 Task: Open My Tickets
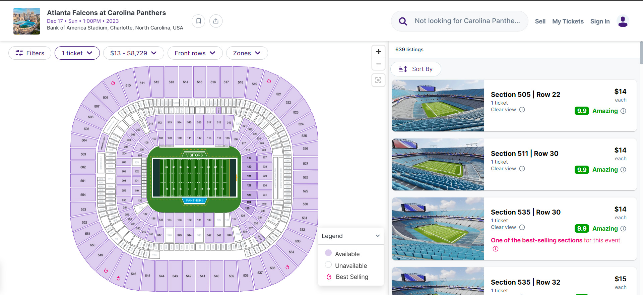coord(568,21)
